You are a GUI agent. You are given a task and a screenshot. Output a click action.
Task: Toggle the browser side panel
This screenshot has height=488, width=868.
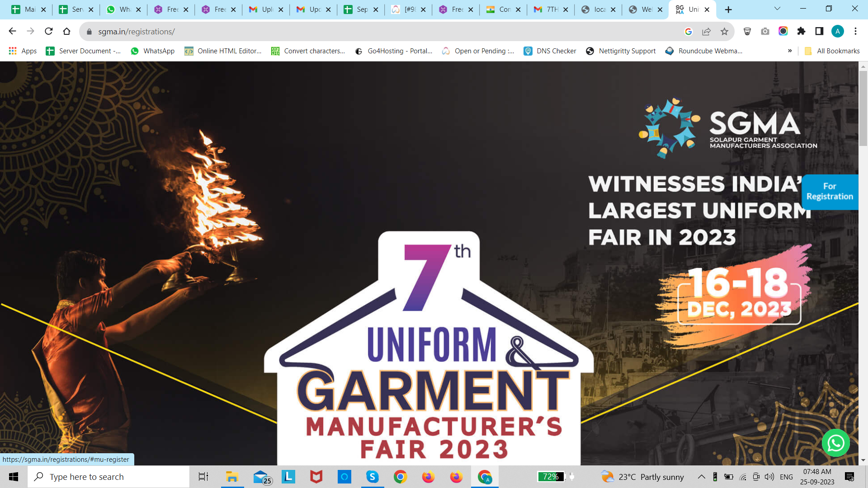coord(819,31)
